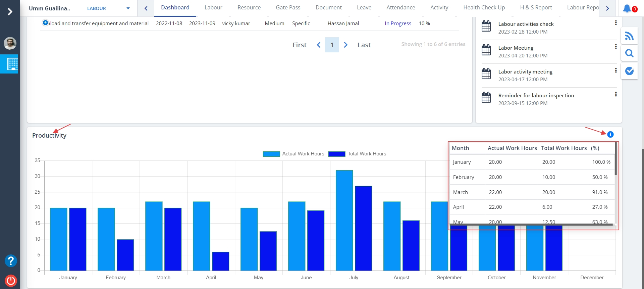
Task: Click the user profile avatar
Action: [10, 43]
